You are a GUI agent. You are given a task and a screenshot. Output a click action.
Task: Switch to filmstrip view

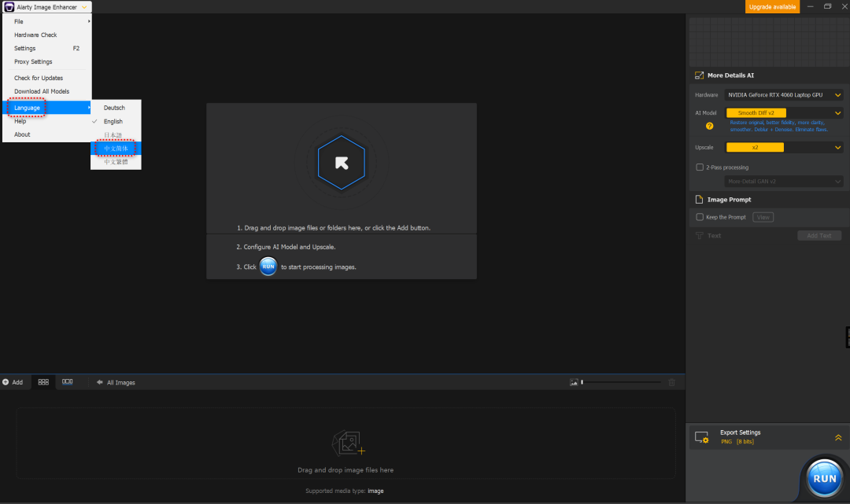point(67,382)
